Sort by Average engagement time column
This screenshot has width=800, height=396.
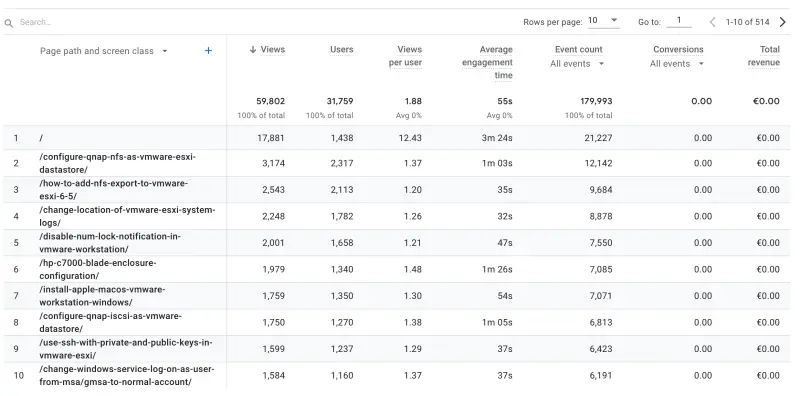(x=487, y=62)
